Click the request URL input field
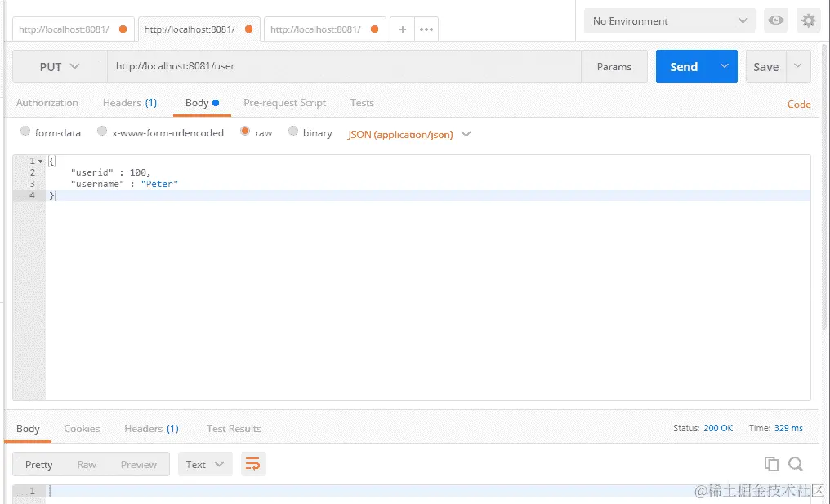830x504 pixels. (x=344, y=66)
